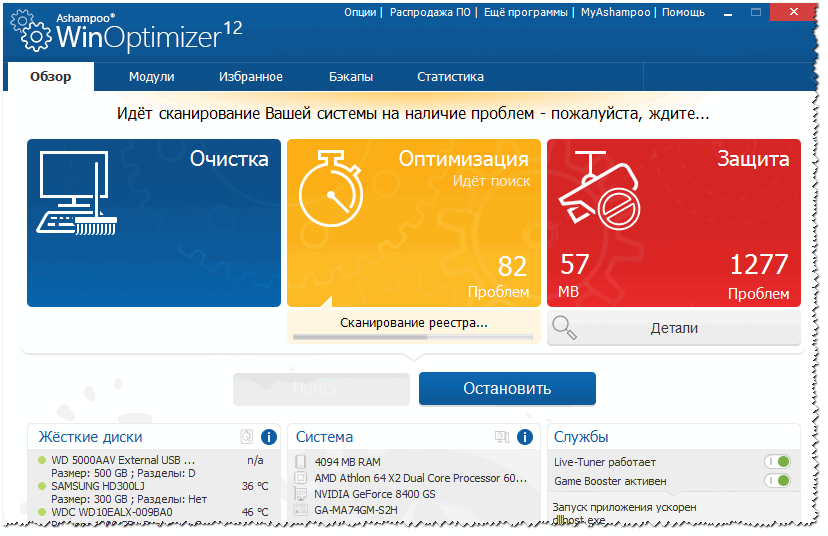
Task: Open Ещё программы link
Action: click(x=526, y=12)
